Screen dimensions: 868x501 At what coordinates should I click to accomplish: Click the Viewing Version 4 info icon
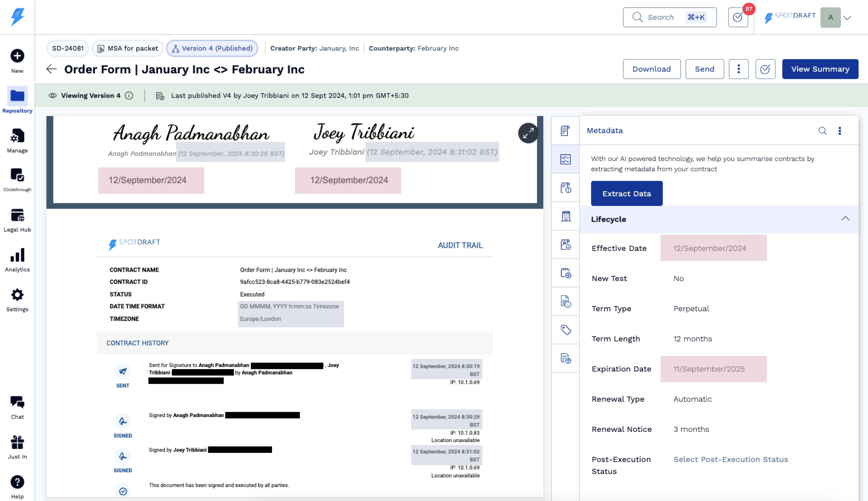pos(129,96)
